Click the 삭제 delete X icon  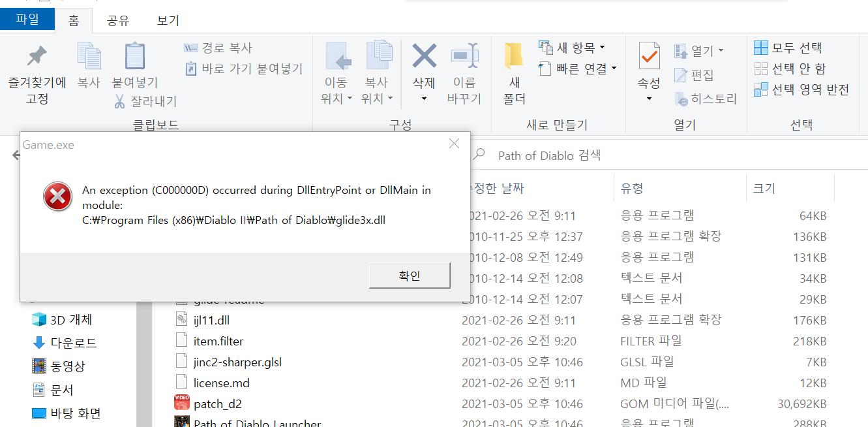tap(424, 57)
